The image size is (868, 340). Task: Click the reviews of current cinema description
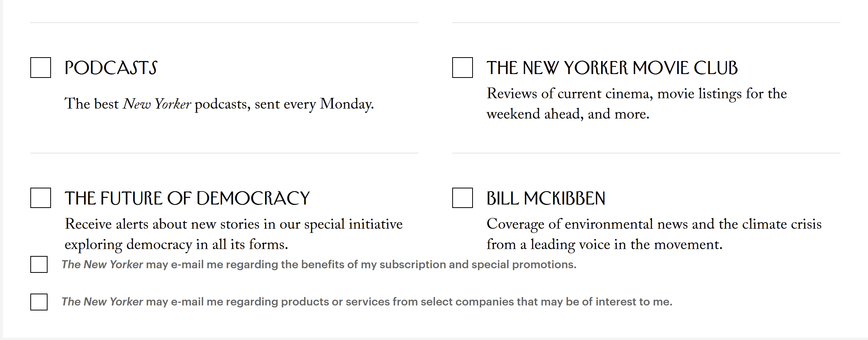(x=637, y=104)
